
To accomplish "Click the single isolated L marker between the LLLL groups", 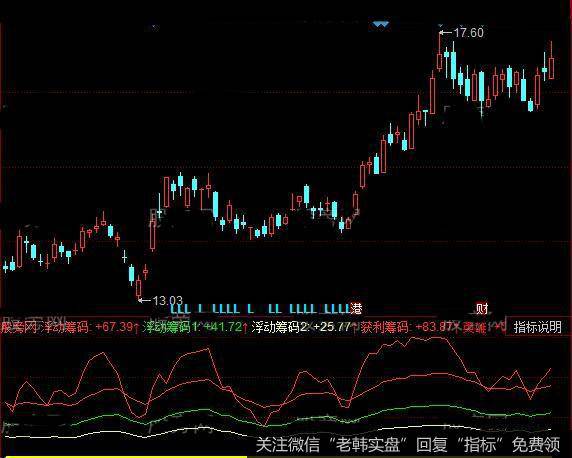I will [250, 309].
